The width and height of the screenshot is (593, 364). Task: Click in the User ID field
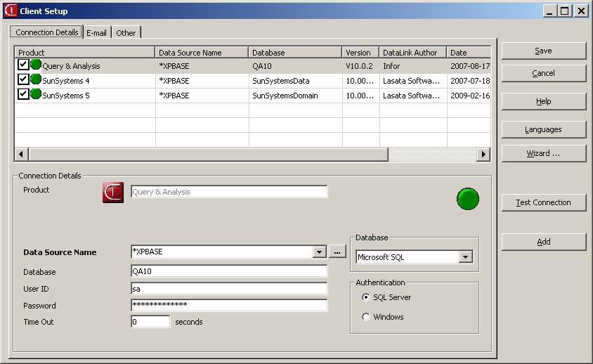point(229,288)
